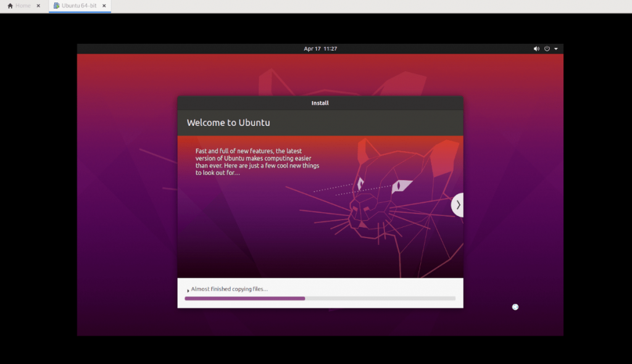This screenshot has width=632, height=364.
Task: Mute system audio via the speaker icon
Action: click(x=536, y=48)
